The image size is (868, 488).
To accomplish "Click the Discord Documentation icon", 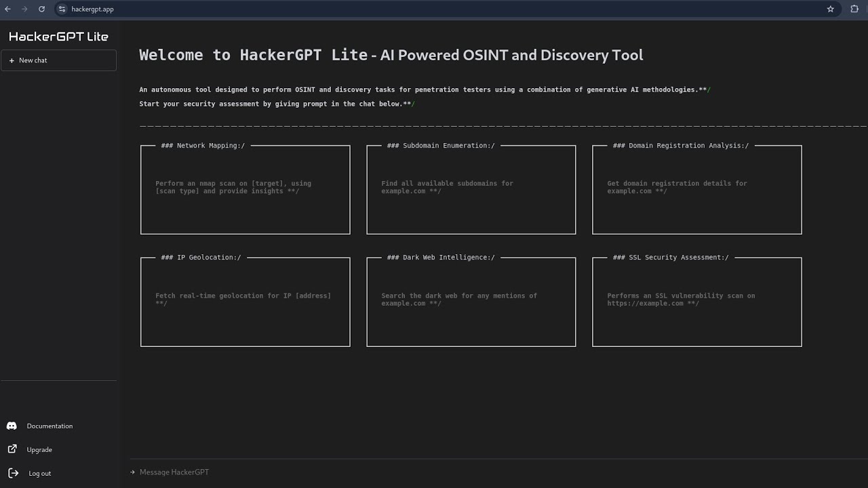I will pos(12,426).
